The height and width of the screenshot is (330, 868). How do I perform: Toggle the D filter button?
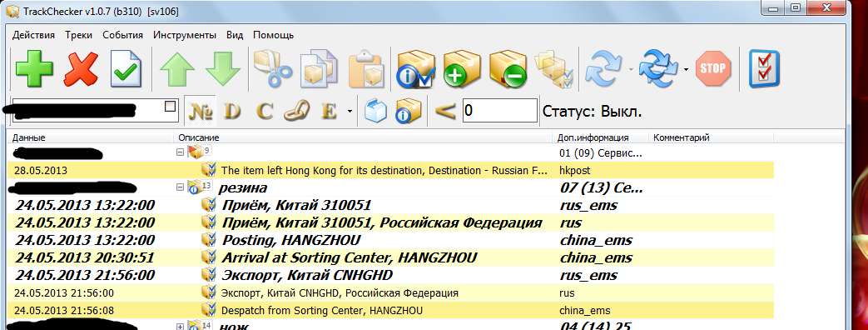pyautogui.click(x=232, y=111)
